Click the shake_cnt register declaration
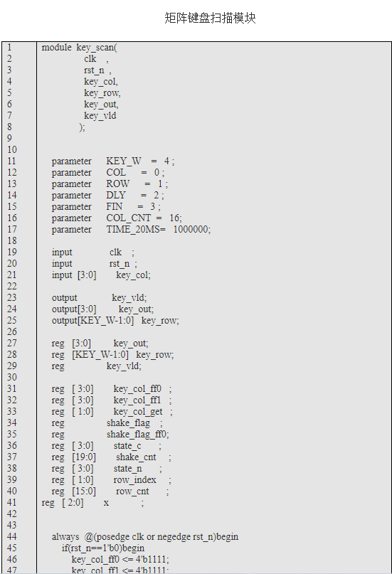 111,457
